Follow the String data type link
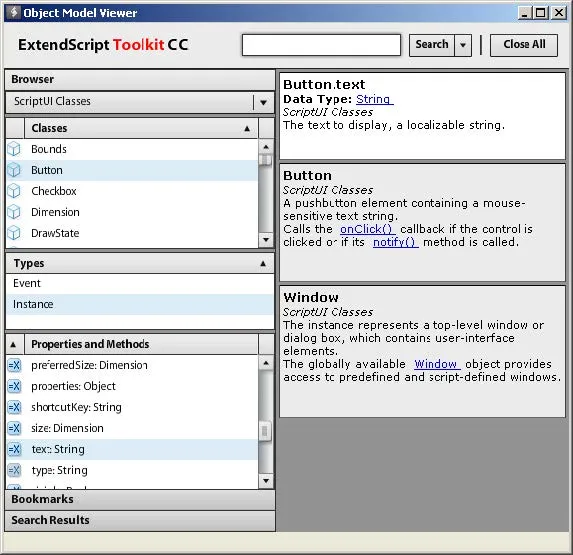573x555 pixels. pyautogui.click(x=374, y=99)
